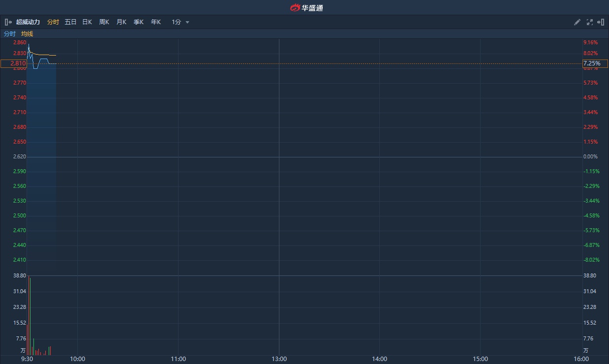Switch to the 月K chart tab
This screenshot has width=609, height=364.
[x=122, y=22]
